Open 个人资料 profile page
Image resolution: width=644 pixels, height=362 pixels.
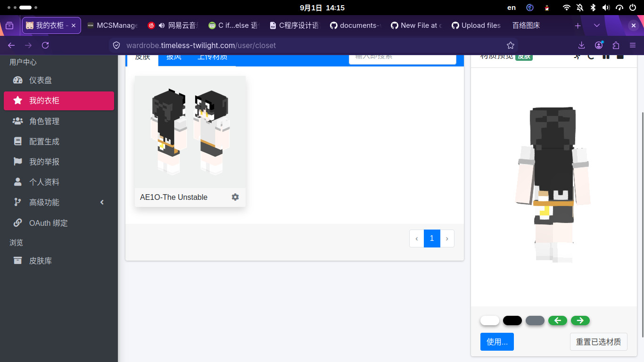(59, 182)
